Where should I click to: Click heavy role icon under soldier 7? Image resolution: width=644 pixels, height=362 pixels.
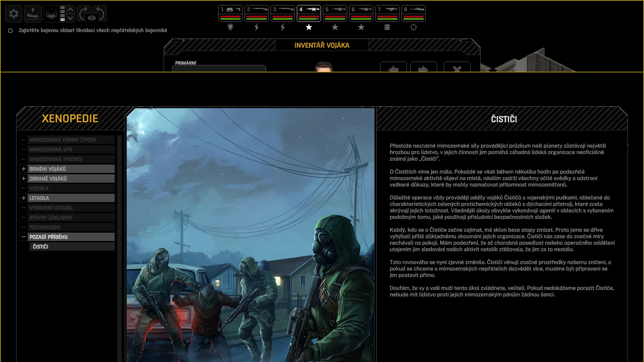(387, 27)
